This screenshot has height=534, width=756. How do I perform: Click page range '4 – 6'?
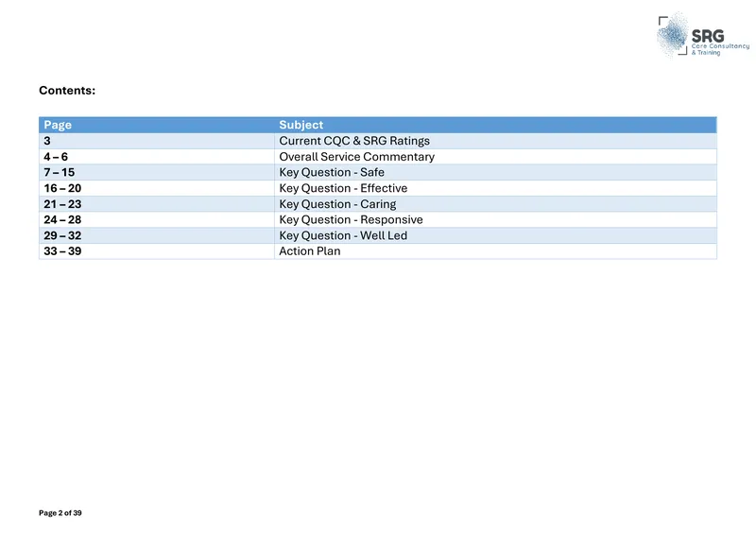56,157
